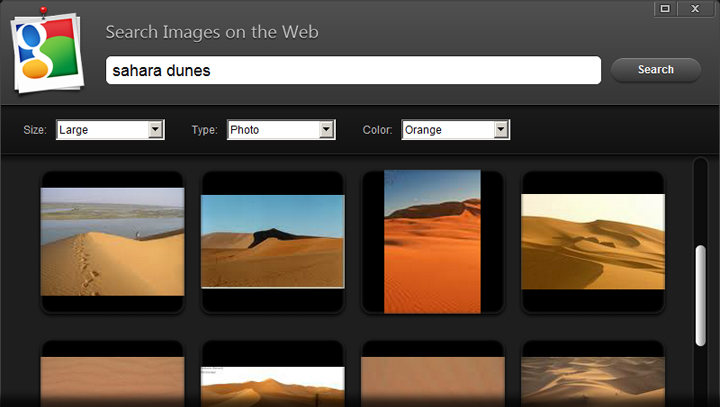Click the Google pinned photo logo
The height and width of the screenshot is (407, 720).
coord(47,53)
